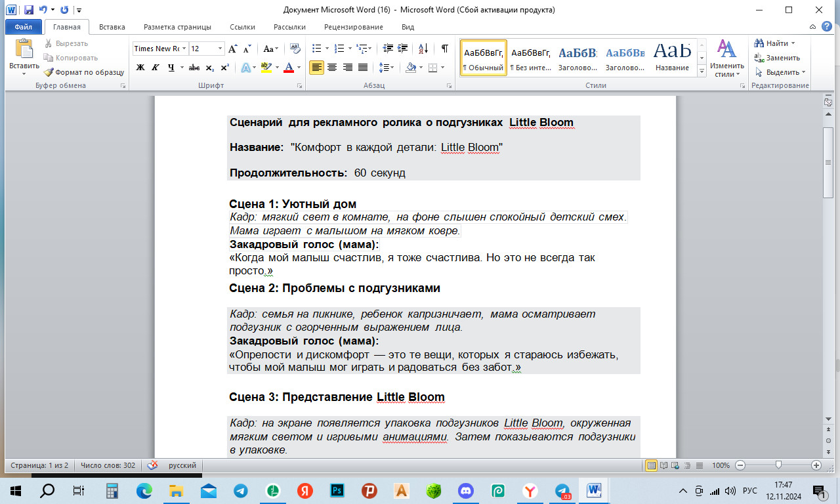
Task: Click the multilevel list button
Action: [x=362, y=49]
